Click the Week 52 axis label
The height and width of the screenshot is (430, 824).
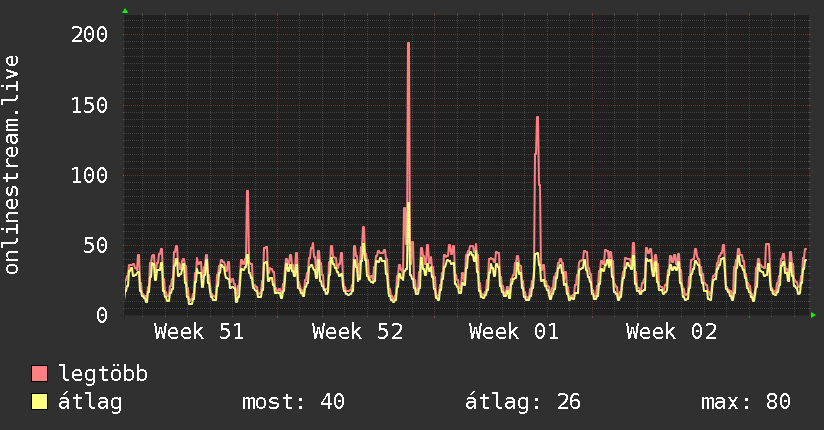tap(357, 332)
